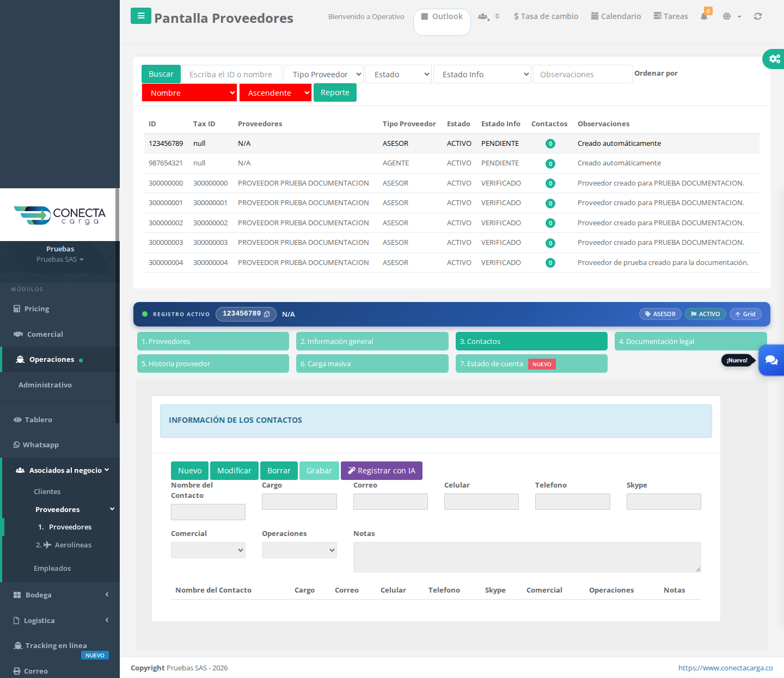This screenshot has height=678, width=784.
Task: Switch to the 7. Estado de cuenta tab
Action: 531,363
